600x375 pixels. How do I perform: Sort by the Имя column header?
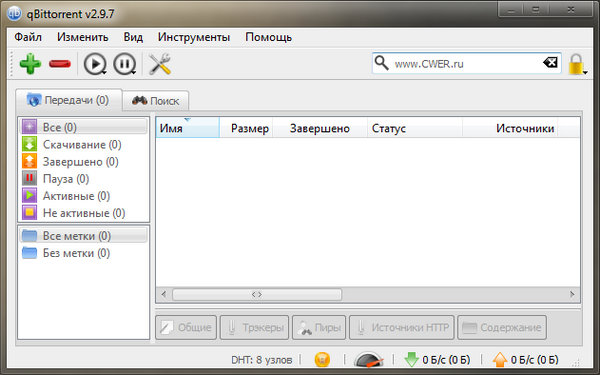point(188,128)
